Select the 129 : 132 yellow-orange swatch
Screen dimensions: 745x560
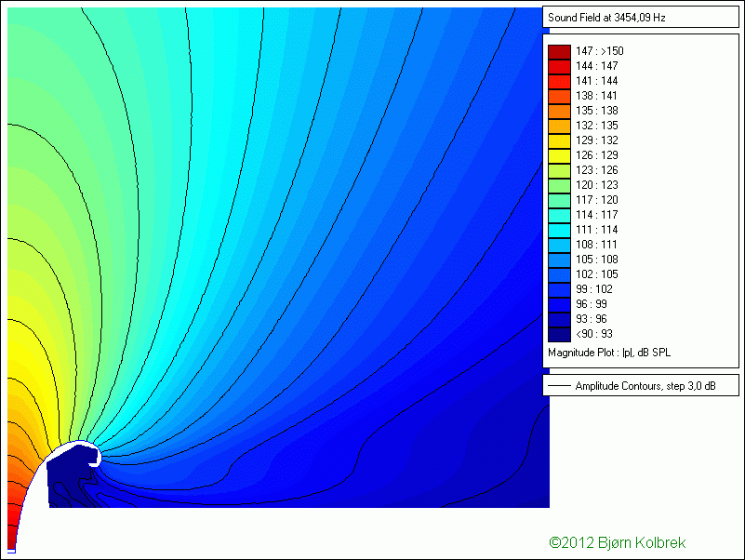coord(559,140)
